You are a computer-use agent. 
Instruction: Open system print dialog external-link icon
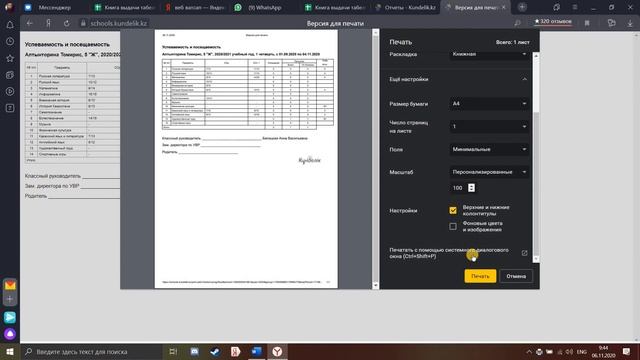[524, 253]
